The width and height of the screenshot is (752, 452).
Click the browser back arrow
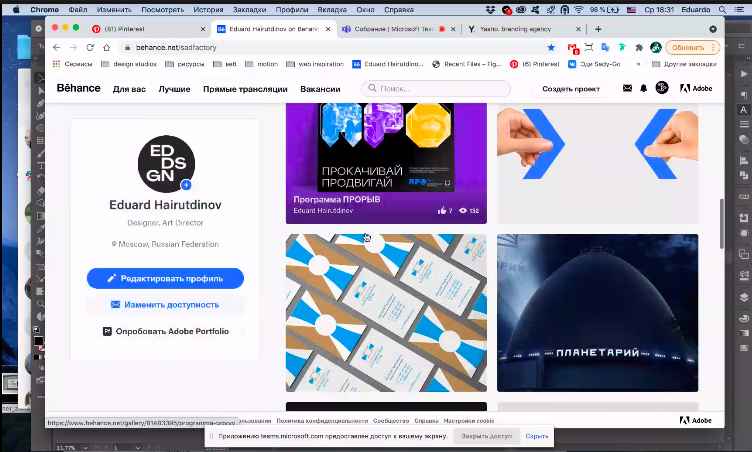coord(56,47)
